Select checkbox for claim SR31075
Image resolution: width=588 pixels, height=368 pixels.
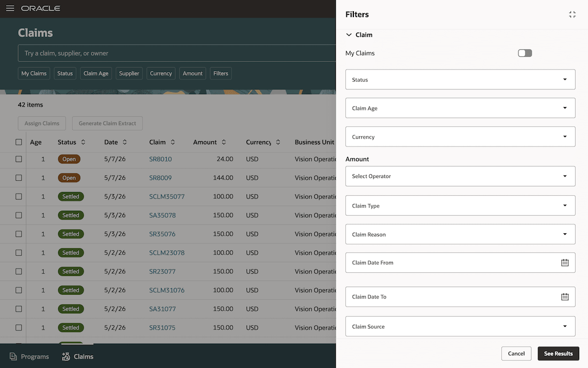19,328
